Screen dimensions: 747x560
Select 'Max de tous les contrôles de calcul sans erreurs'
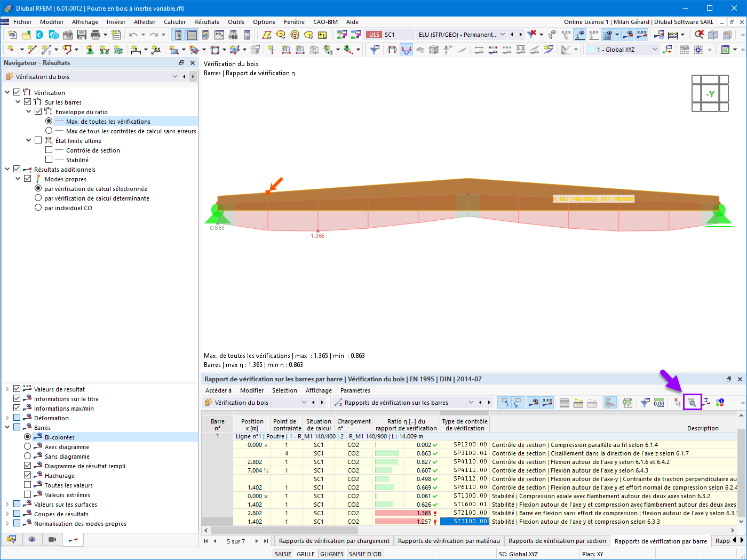[x=49, y=131]
